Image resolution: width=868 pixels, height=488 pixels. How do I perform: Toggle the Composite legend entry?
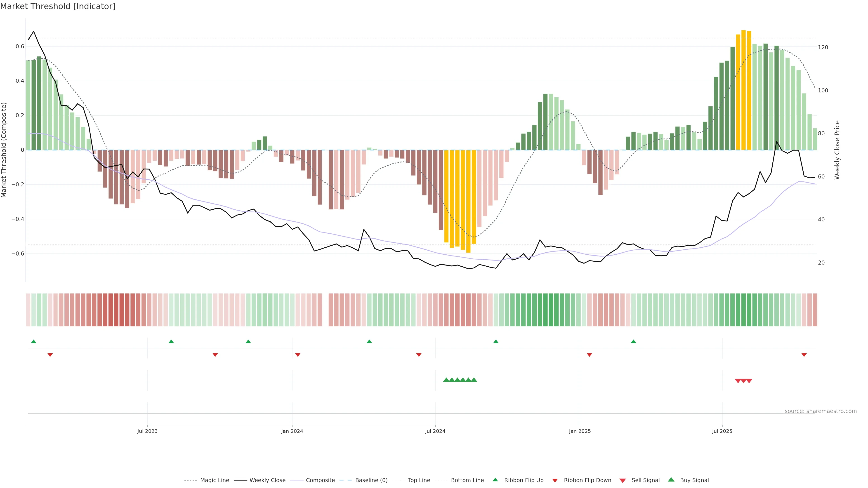320,480
